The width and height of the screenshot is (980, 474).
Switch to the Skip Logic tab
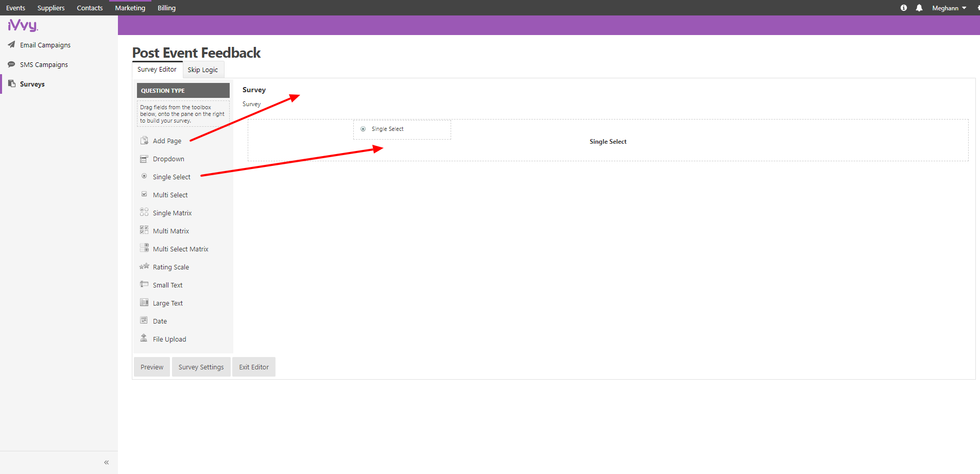pyautogui.click(x=203, y=70)
